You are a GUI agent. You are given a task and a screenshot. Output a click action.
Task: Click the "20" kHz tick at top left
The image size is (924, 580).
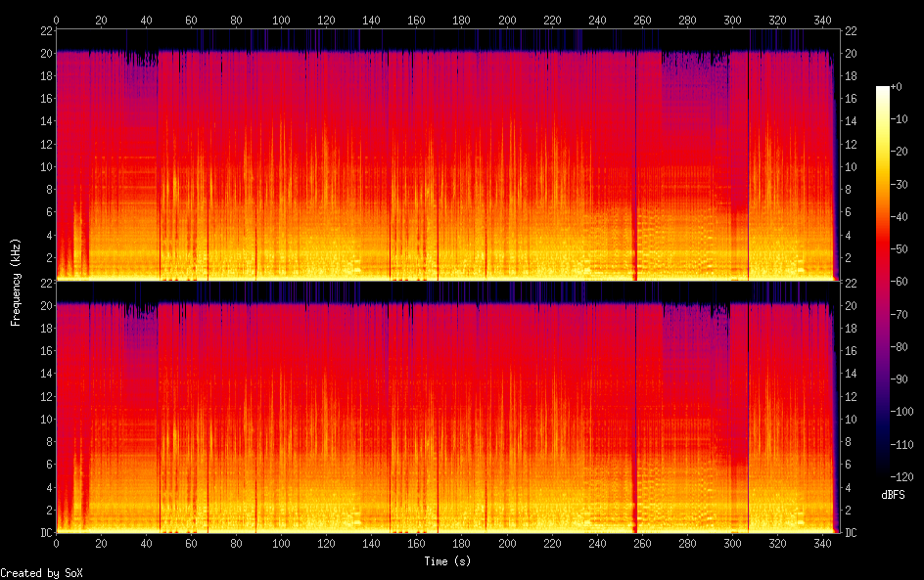coord(45,53)
